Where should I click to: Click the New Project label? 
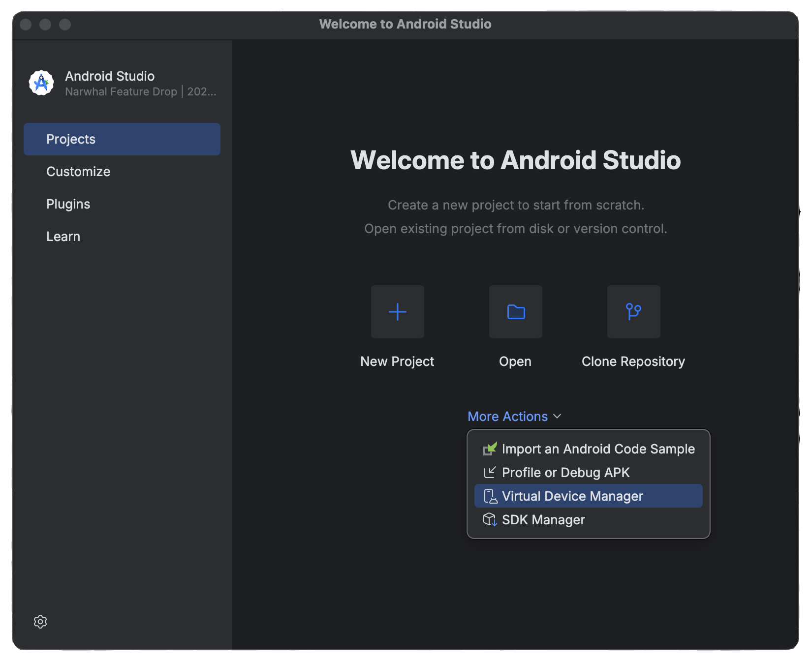(397, 361)
